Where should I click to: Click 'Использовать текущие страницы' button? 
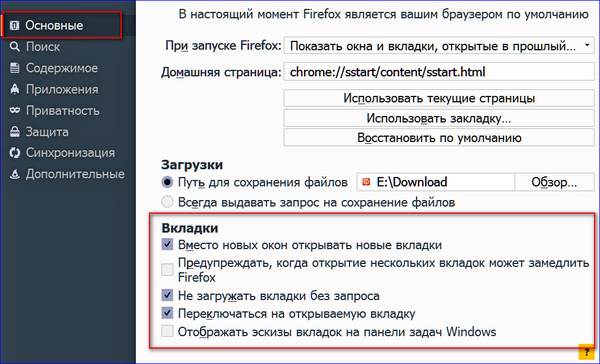[439, 98]
